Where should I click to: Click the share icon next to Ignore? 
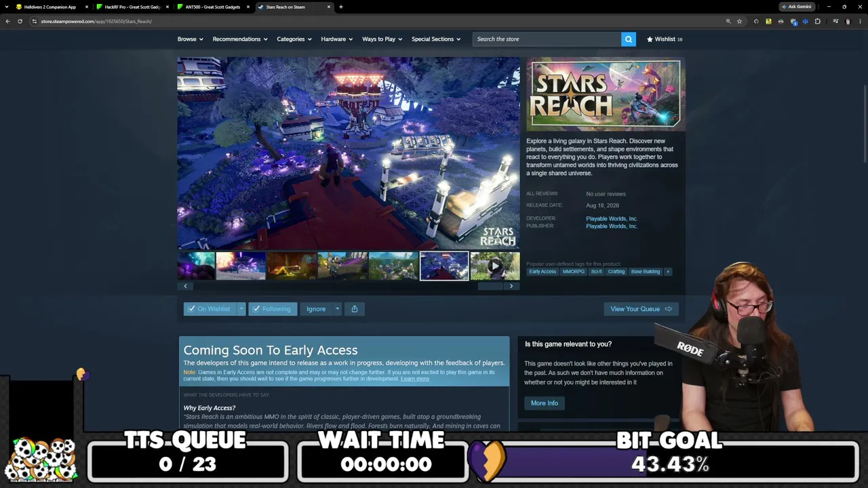[x=354, y=309]
